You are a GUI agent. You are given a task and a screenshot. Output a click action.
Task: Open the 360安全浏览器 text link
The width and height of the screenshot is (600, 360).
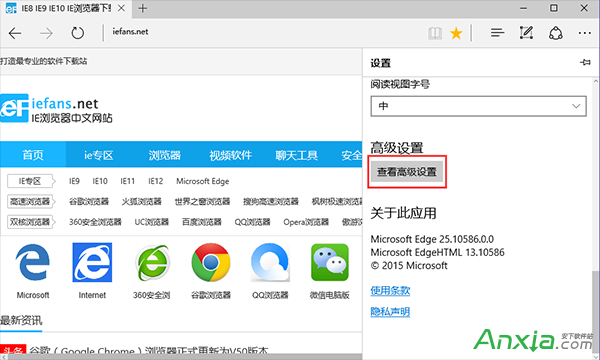click(x=95, y=222)
